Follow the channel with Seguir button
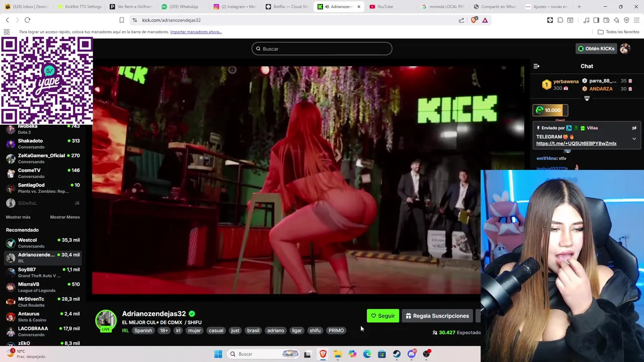This screenshot has width=644, height=362. click(383, 316)
